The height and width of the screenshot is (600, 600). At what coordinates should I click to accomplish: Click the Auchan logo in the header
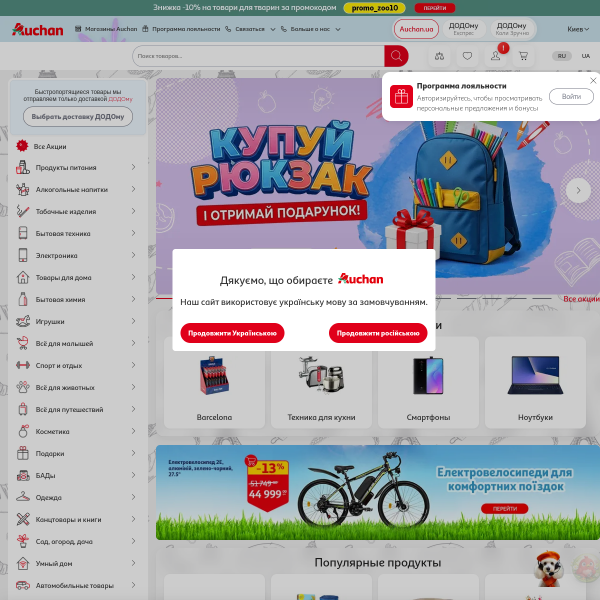38,29
